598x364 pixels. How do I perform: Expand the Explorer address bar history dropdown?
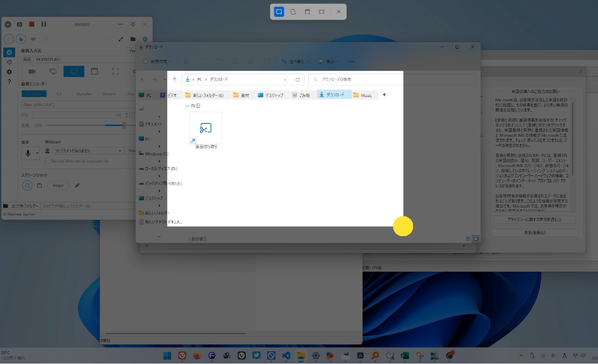coord(285,79)
